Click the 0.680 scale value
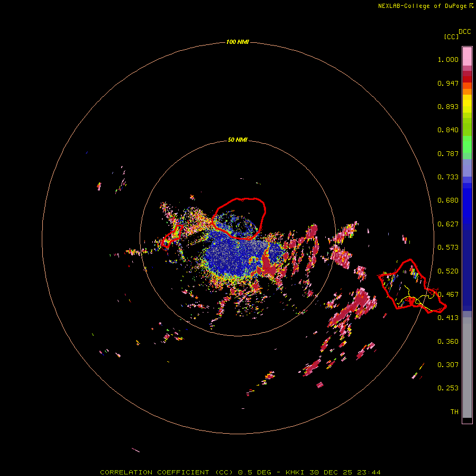 coord(448,200)
